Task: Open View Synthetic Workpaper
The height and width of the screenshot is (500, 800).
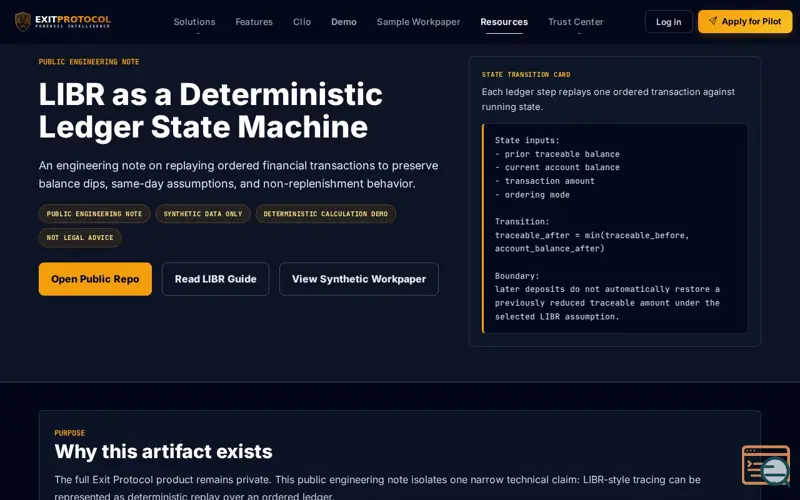Action: pos(359,279)
